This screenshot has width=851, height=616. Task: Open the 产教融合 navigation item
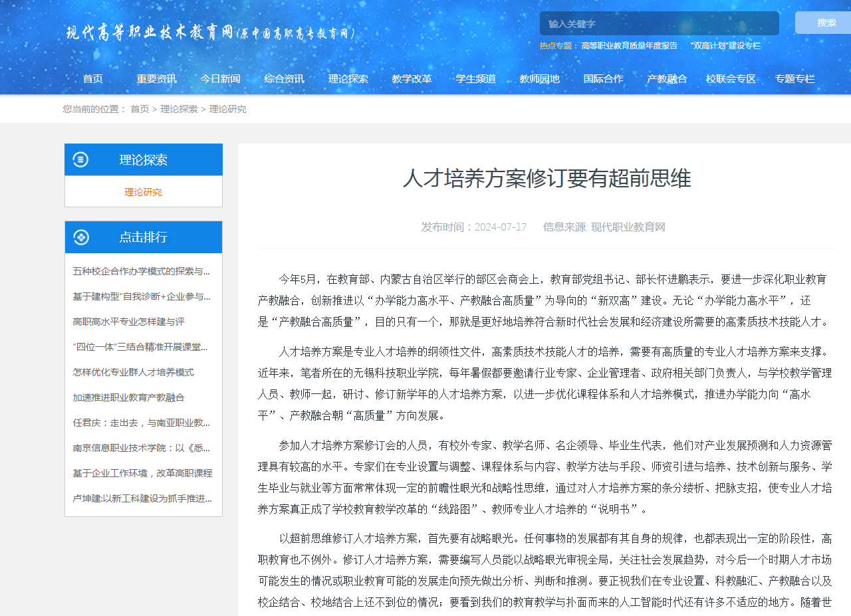coord(668,78)
